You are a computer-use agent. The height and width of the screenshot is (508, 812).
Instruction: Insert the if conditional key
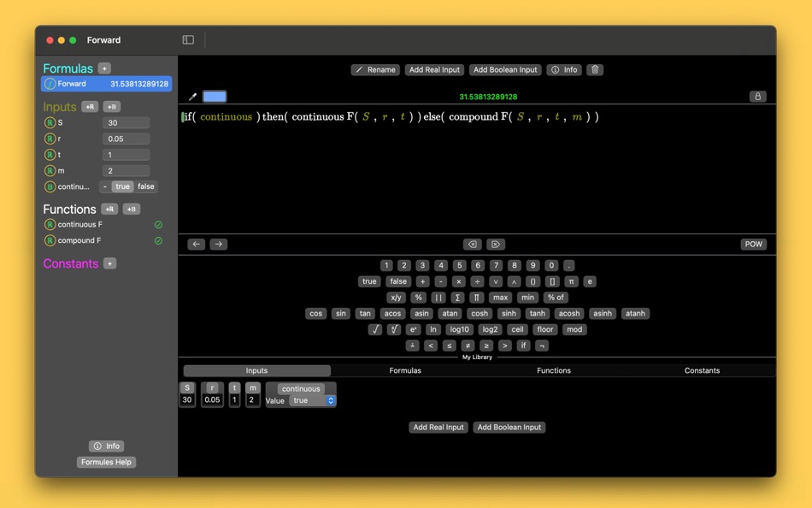(x=524, y=346)
